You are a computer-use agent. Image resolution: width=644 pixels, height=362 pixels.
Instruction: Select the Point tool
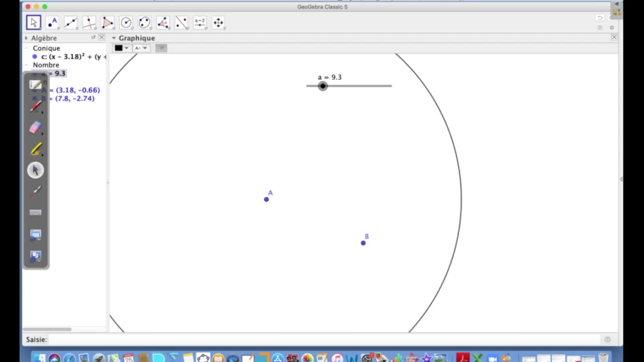coord(52,22)
